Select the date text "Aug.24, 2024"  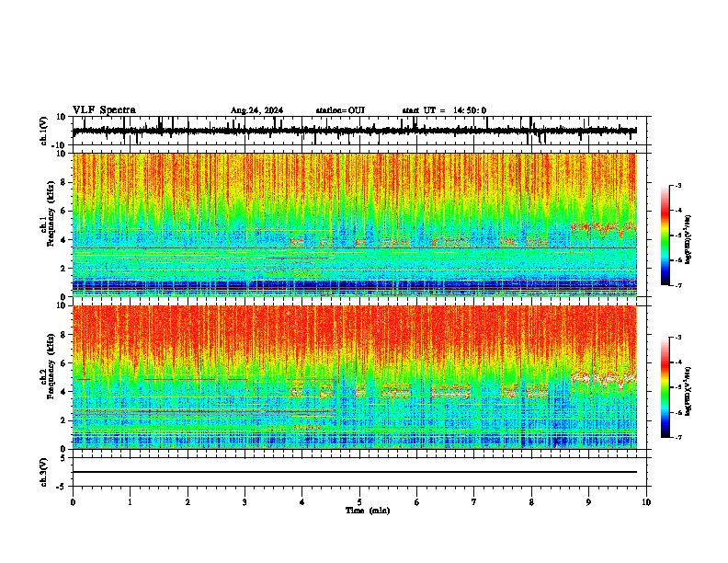(x=256, y=110)
